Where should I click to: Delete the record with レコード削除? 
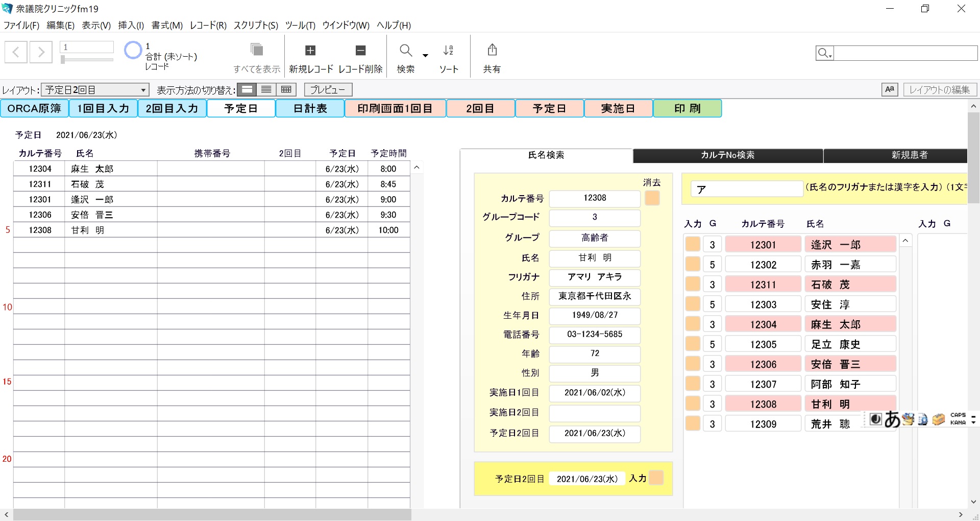tap(360, 50)
